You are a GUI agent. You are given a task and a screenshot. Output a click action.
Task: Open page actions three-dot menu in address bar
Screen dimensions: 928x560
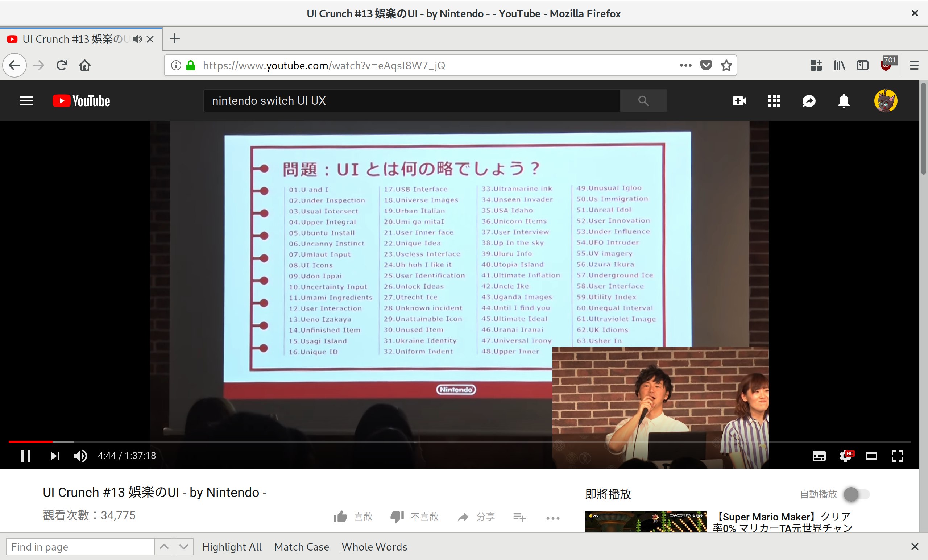pyautogui.click(x=685, y=66)
